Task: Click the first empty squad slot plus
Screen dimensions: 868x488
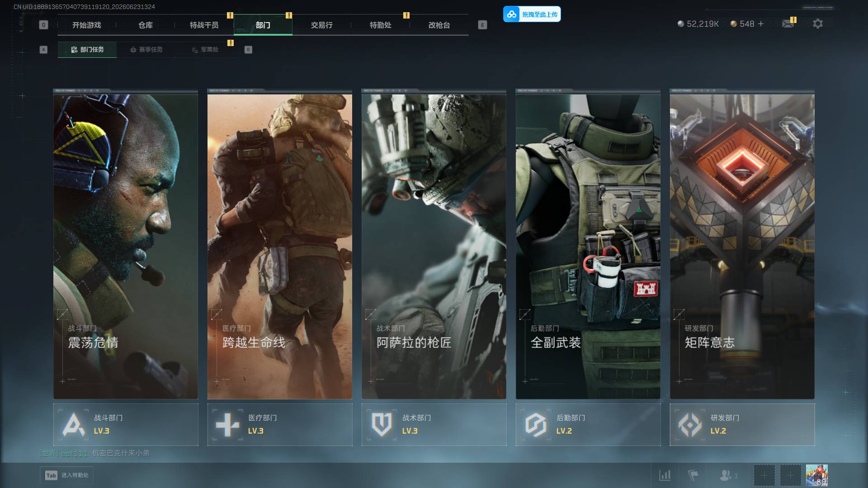Action: point(764,475)
